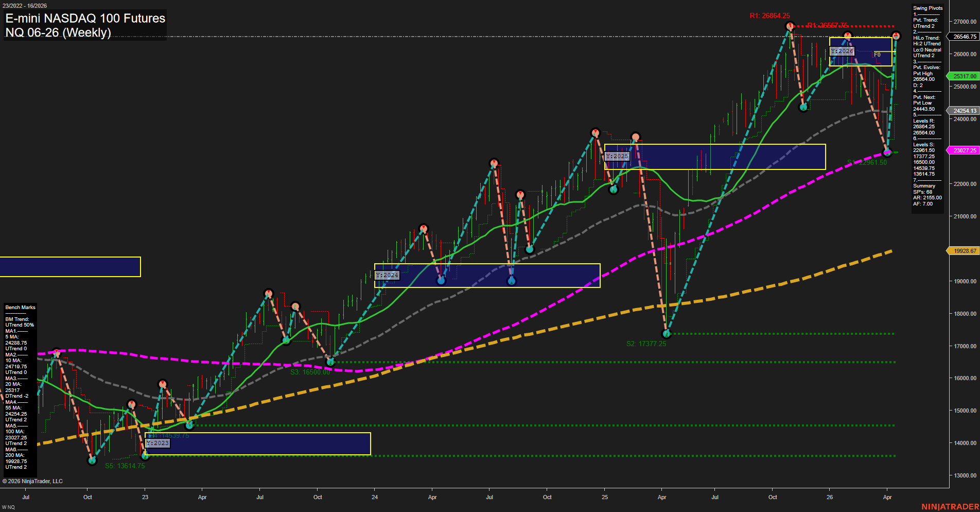980x512 pixels.
Task: Click the Y:2025 year label
Action: (x=616, y=155)
